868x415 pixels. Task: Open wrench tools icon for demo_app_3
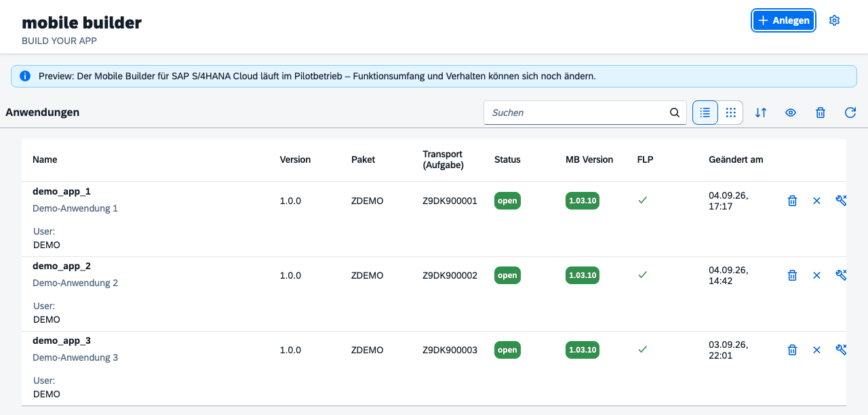click(841, 350)
